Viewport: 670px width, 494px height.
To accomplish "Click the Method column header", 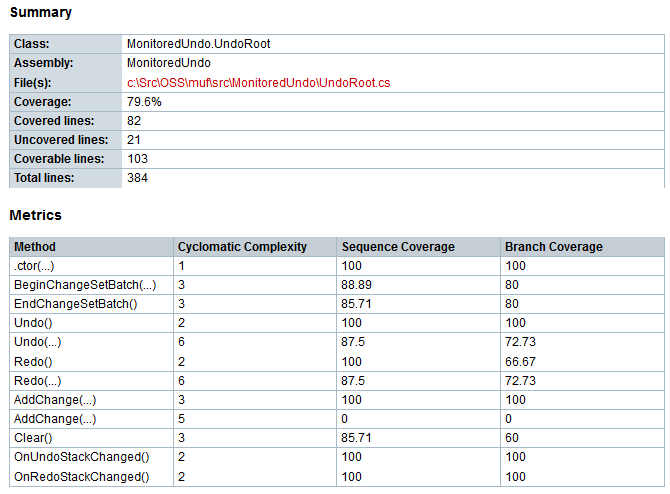I will (x=35, y=247).
